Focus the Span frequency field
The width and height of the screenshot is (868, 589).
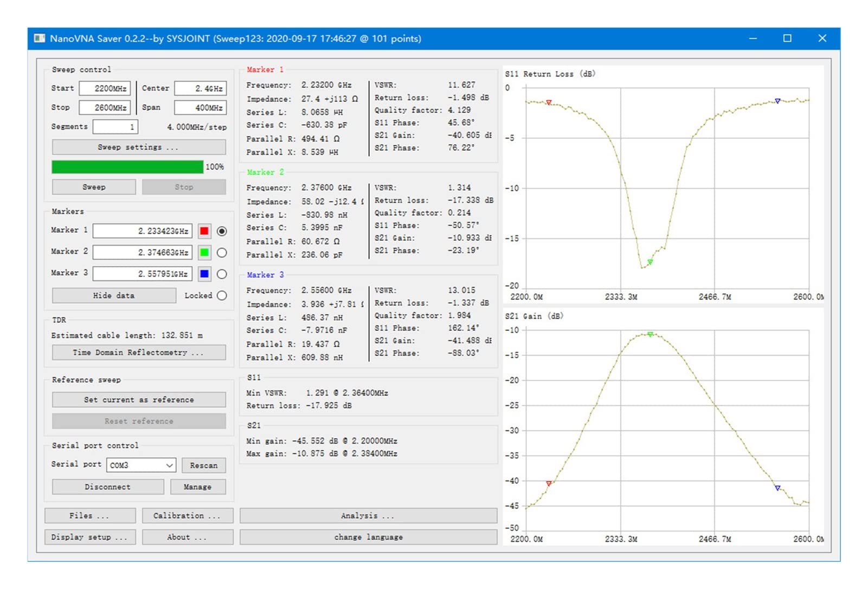point(200,108)
